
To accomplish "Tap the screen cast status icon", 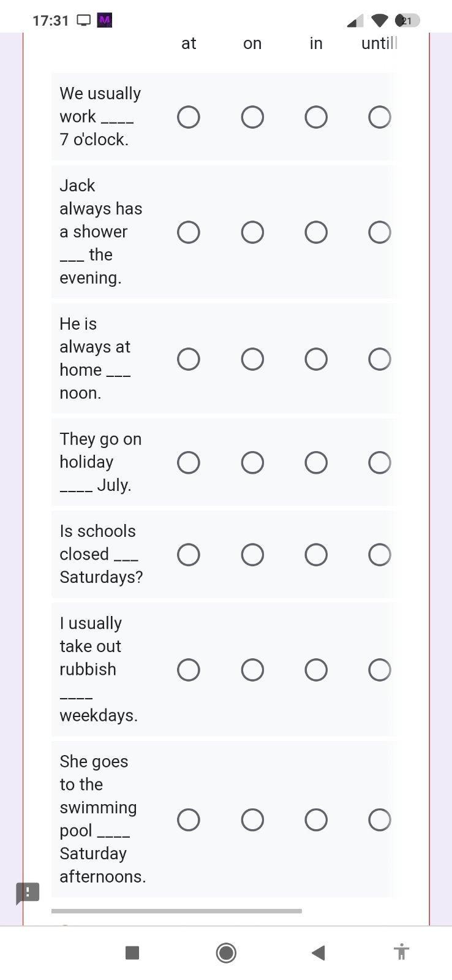I will 84,20.
